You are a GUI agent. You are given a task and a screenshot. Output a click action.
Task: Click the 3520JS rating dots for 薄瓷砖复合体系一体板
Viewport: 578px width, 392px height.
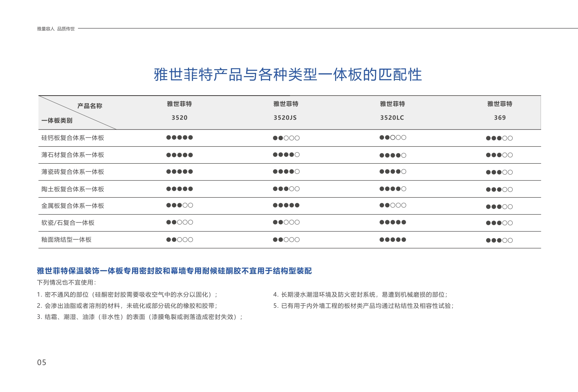tap(286, 171)
